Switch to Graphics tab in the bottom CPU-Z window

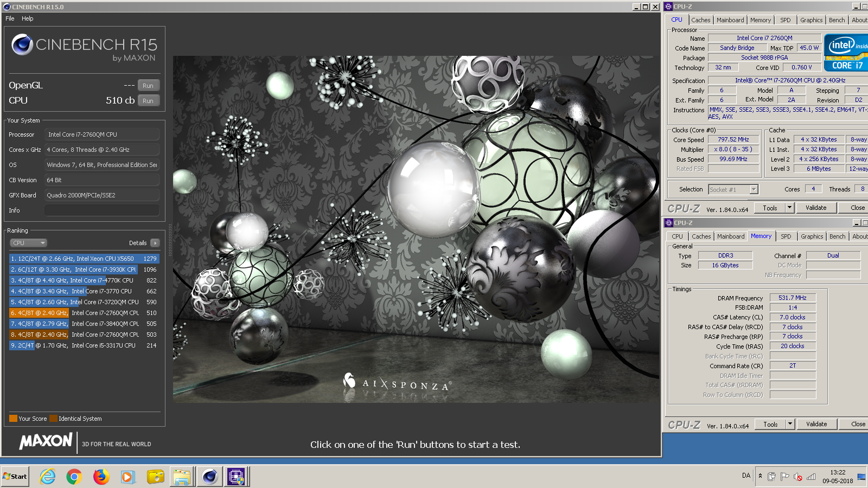coord(812,236)
